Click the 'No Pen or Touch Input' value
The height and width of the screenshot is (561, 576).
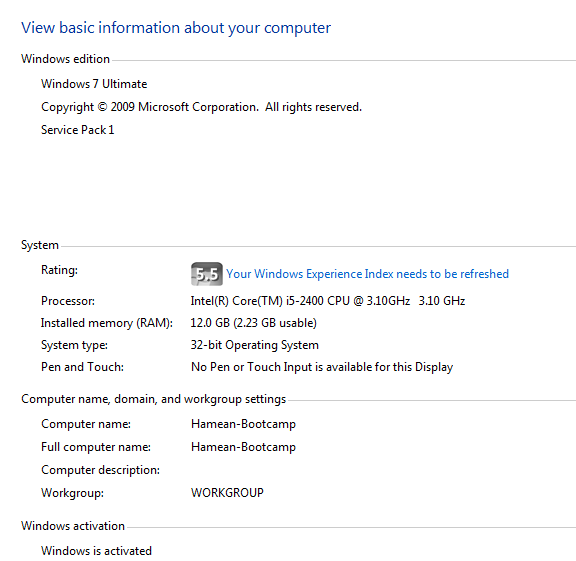pos(322,367)
